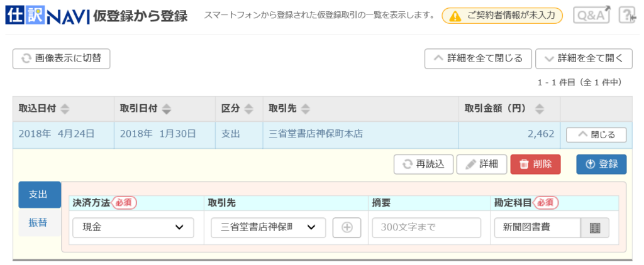Click the plus icon beside 取引先 dropdown
This screenshot has width=644, height=265.
[347, 228]
